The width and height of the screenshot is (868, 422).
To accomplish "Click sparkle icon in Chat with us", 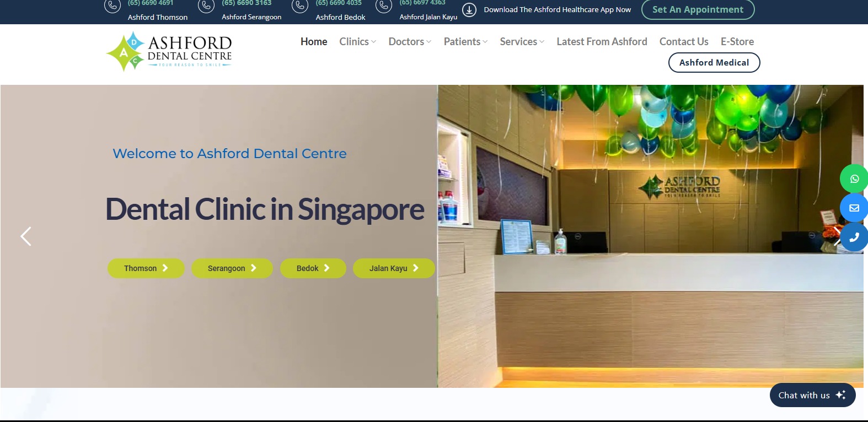I will [x=840, y=395].
